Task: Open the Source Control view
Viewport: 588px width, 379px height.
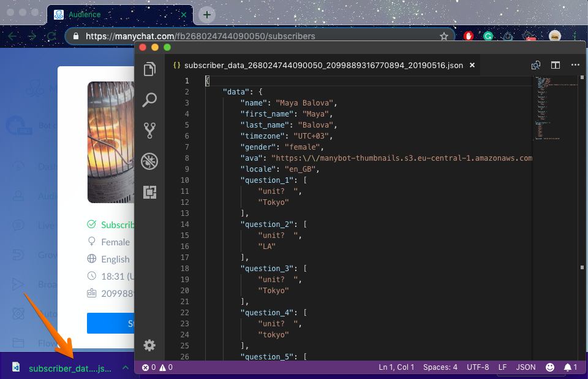Action: [149, 130]
